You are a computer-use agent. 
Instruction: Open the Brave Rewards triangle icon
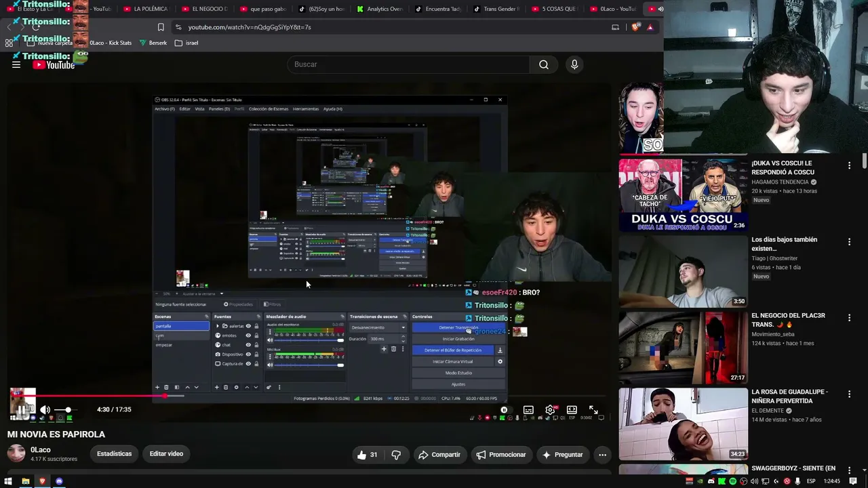tap(650, 27)
